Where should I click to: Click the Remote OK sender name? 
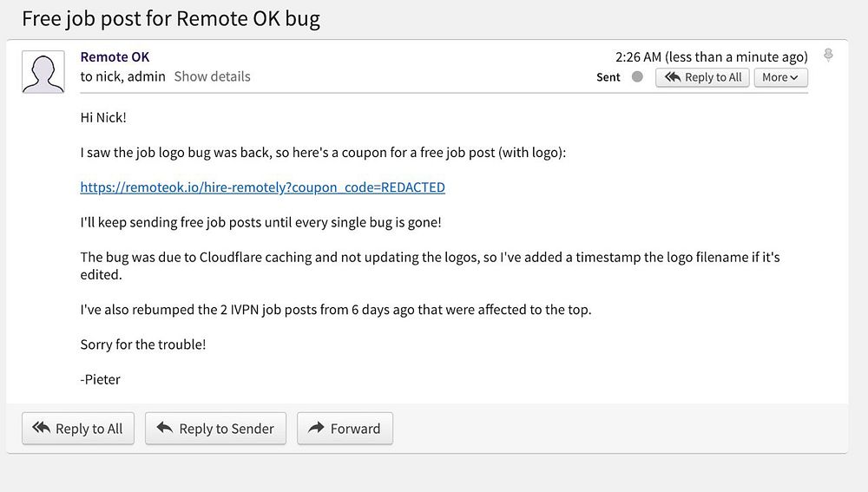tap(115, 56)
